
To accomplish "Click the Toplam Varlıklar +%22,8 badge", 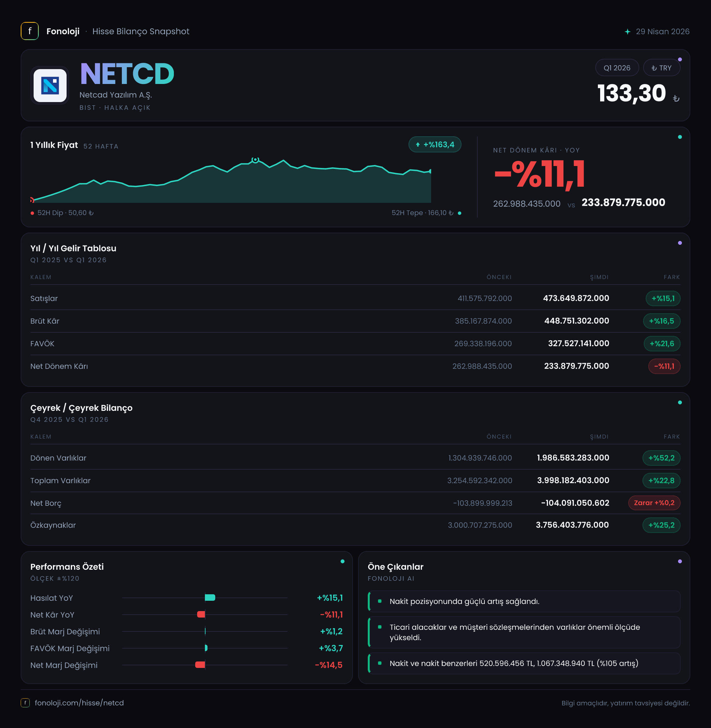I will (661, 481).
